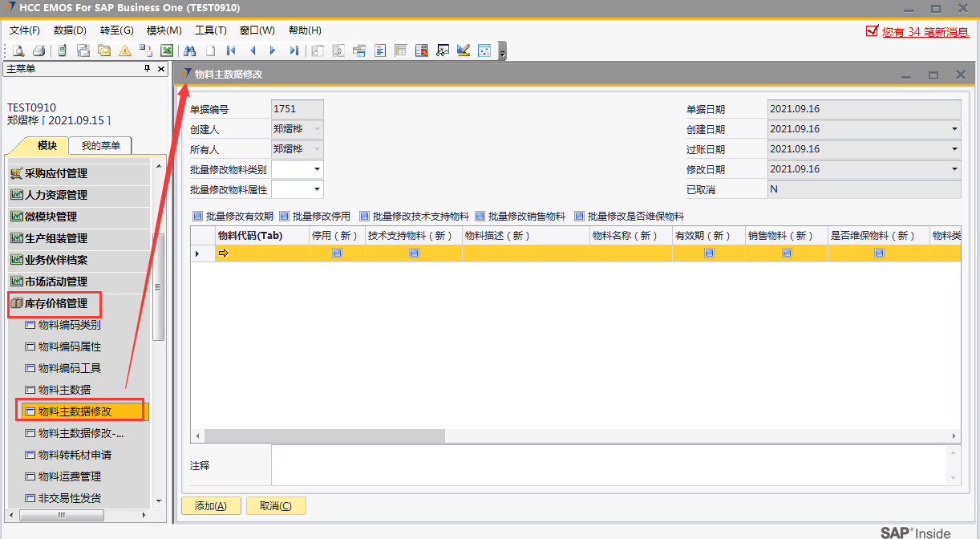Open the 过账日期 date dropdown
The width and height of the screenshot is (980, 539).
954,149
